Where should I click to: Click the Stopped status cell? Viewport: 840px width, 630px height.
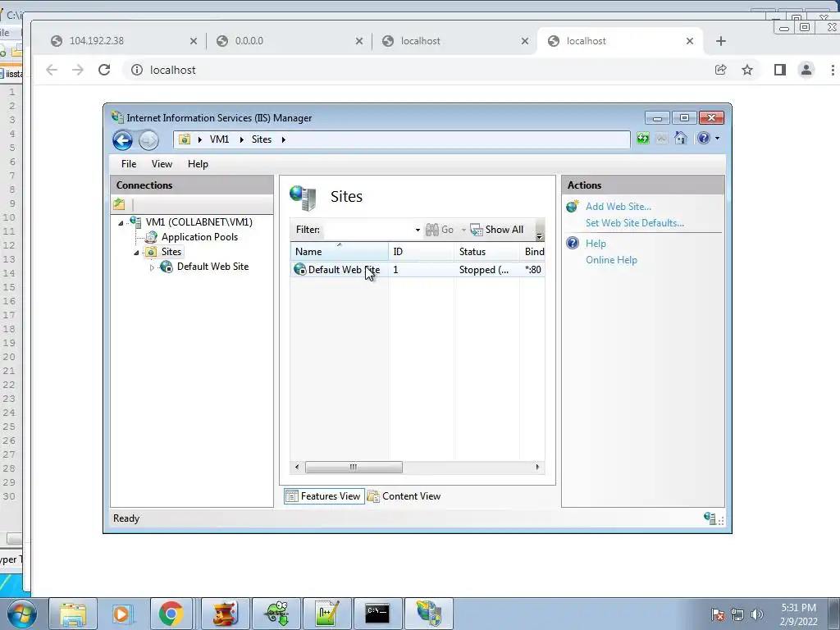484,269
